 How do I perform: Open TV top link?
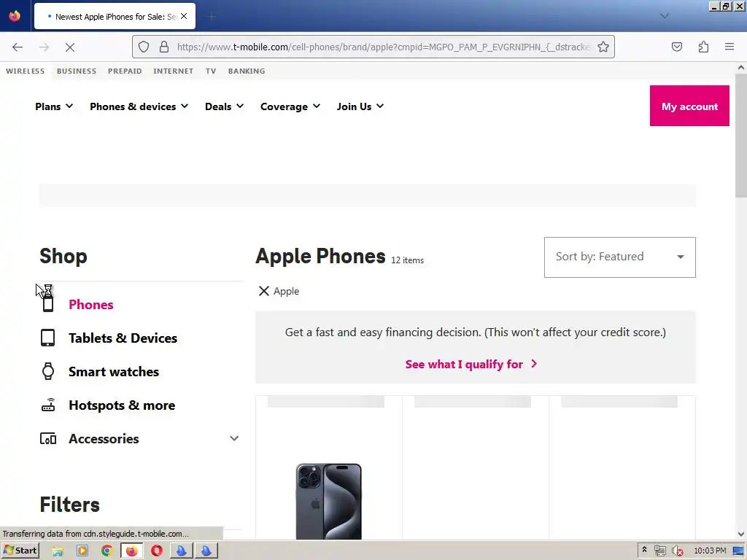pyautogui.click(x=211, y=71)
